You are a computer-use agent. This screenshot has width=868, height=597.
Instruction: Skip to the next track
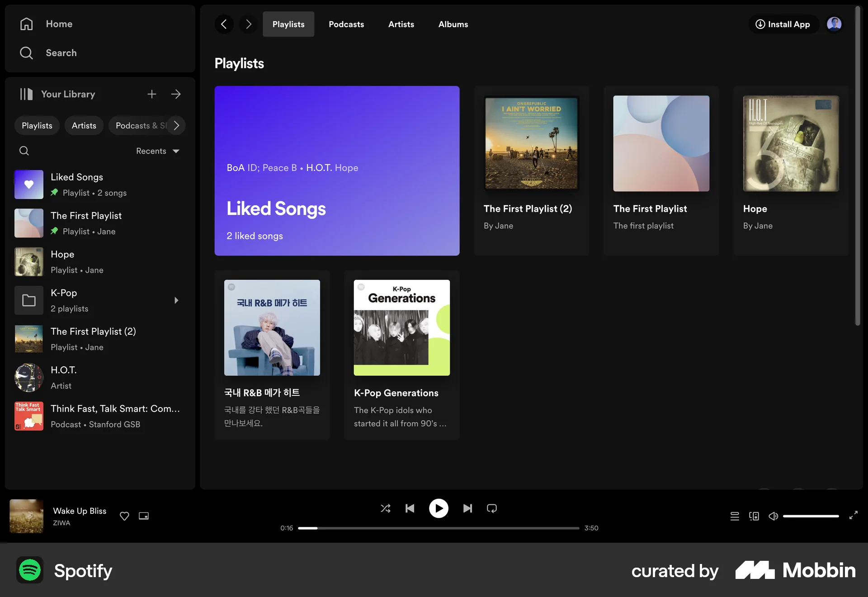point(467,508)
